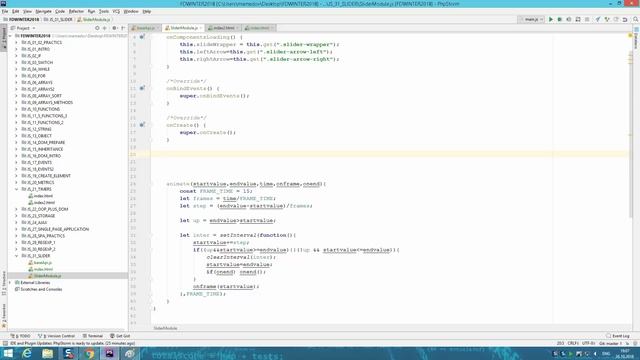This screenshot has width=640, height=360.
Task: Select Scratches and Consoles node
Action: (41, 289)
